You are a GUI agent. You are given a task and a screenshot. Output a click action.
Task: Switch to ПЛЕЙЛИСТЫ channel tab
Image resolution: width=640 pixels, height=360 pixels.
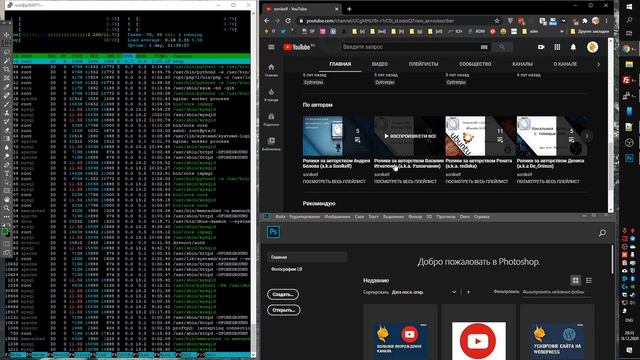423,64
